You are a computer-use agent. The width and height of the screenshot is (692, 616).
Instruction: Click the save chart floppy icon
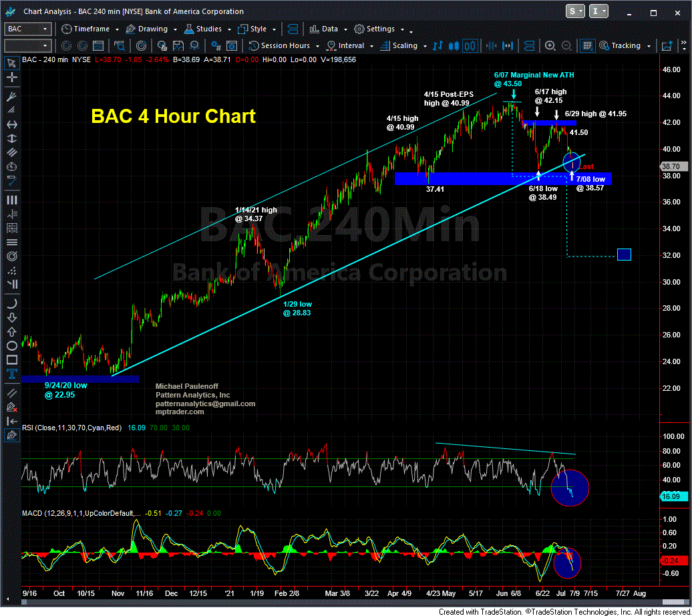point(178,45)
